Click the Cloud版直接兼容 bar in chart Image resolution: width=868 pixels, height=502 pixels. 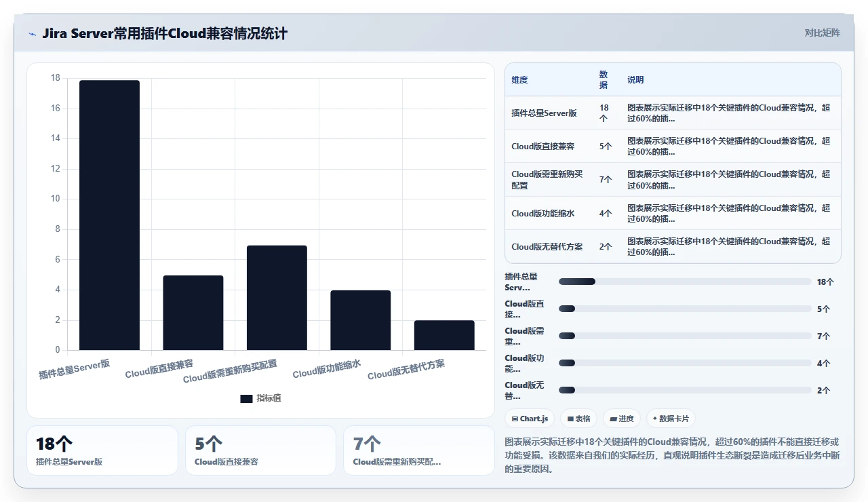pyautogui.click(x=193, y=313)
